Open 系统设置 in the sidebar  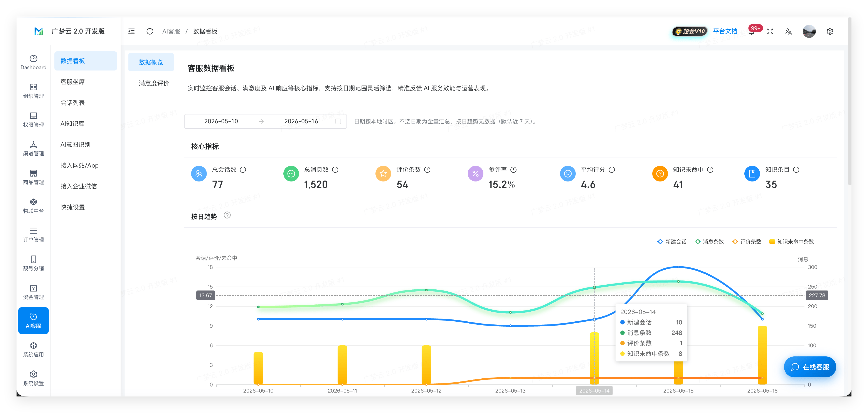coord(33,378)
